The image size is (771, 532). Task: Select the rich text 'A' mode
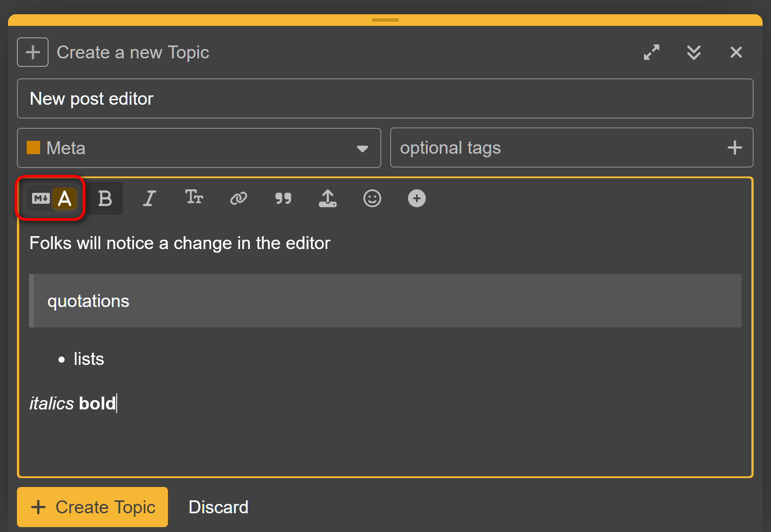click(x=65, y=198)
